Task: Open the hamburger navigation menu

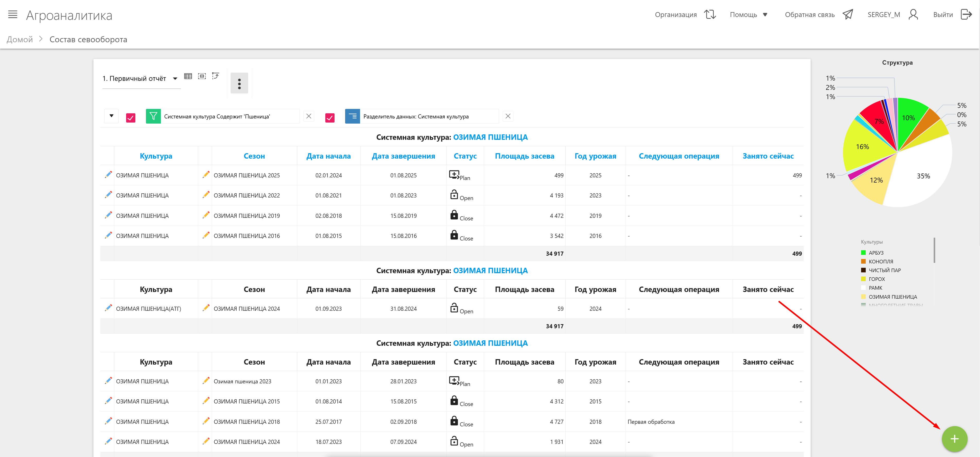Action: 13,14
